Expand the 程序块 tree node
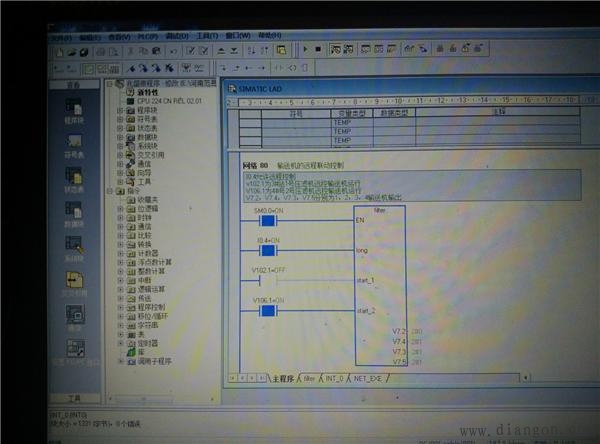The height and width of the screenshot is (444, 600). pyautogui.click(x=120, y=110)
